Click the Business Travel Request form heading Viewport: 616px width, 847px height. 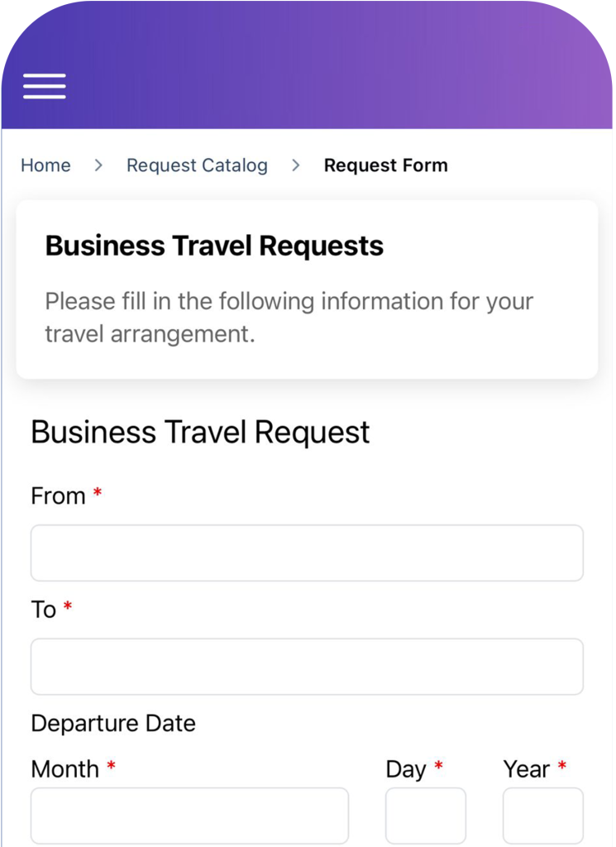pyautogui.click(x=200, y=433)
